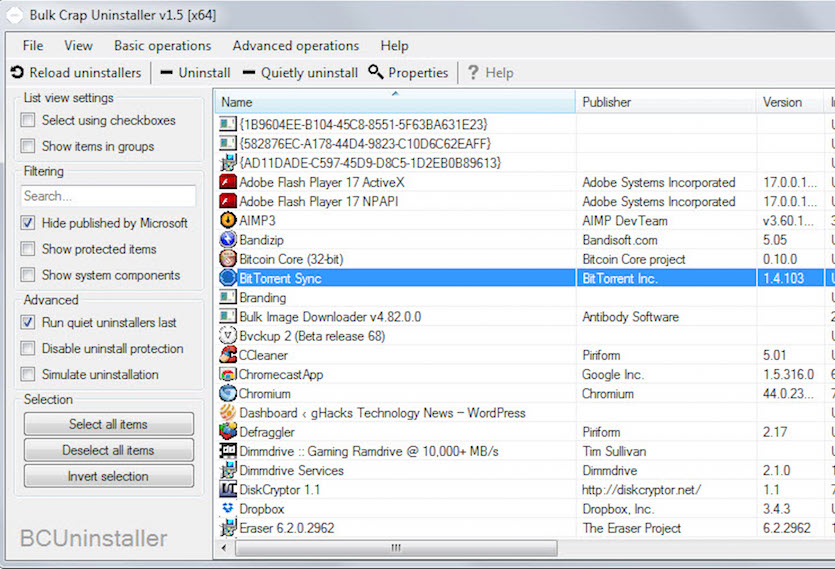835x569 pixels.
Task: Click the Dimmdrive Services icon
Action: (x=228, y=470)
